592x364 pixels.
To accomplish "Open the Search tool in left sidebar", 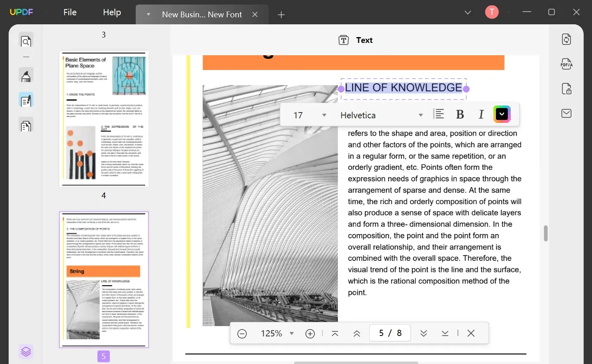I will [x=26, y=41].
